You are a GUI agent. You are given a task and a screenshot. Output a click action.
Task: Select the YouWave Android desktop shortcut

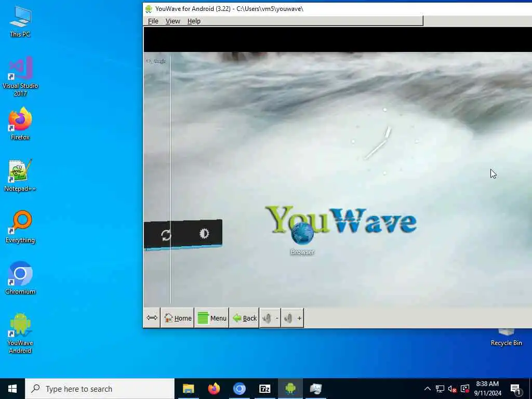click(x=20, y=333)
